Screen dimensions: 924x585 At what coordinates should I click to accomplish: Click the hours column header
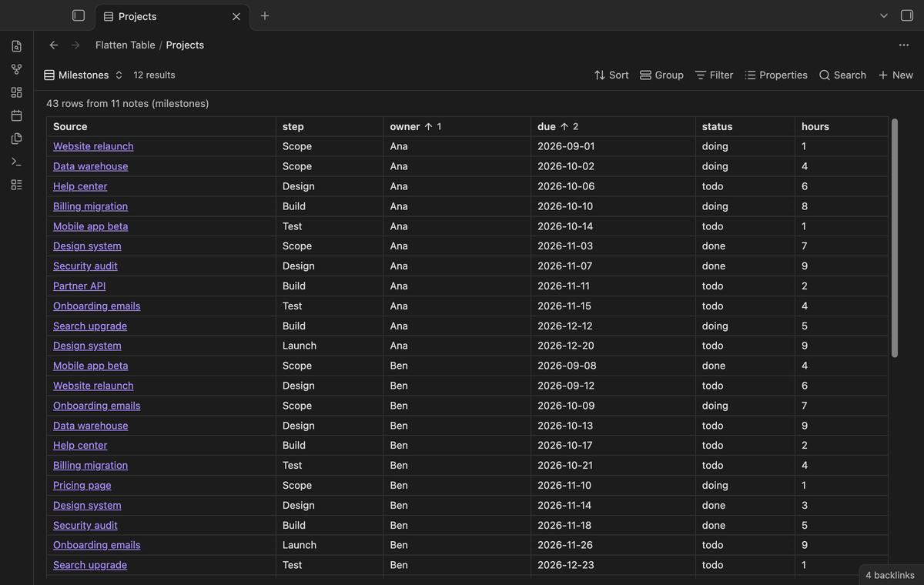coord(841,126)
